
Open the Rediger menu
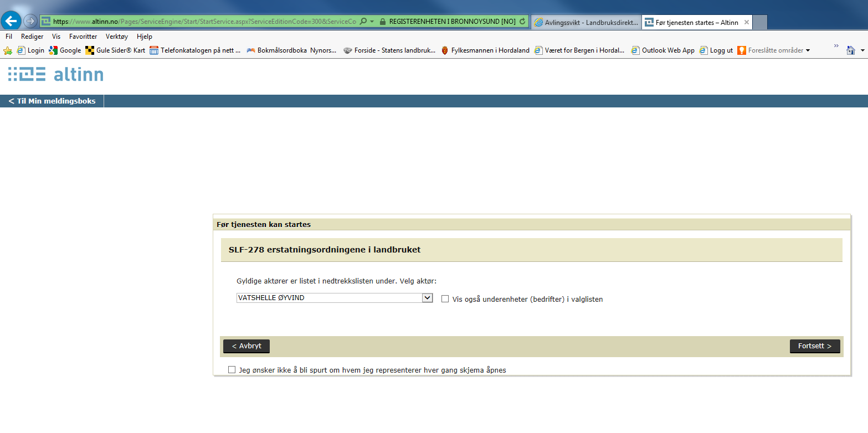(x=32, y=36)
